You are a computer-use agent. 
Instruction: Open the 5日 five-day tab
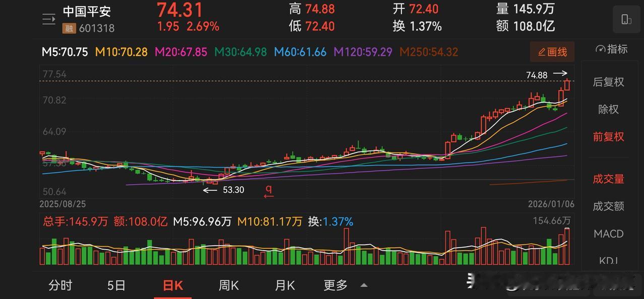point(116,285)
